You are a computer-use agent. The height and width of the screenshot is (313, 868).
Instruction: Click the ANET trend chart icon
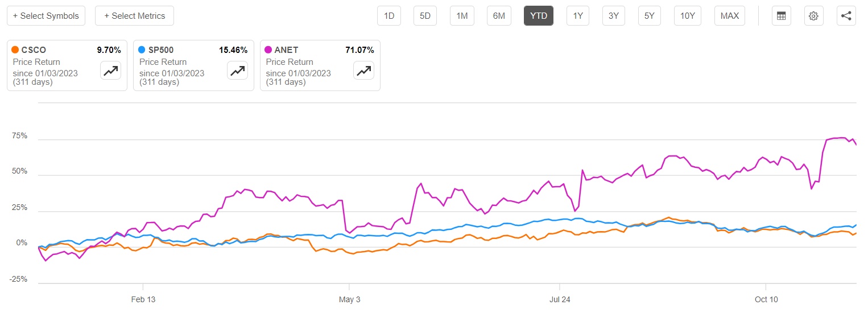pos(363,70)
